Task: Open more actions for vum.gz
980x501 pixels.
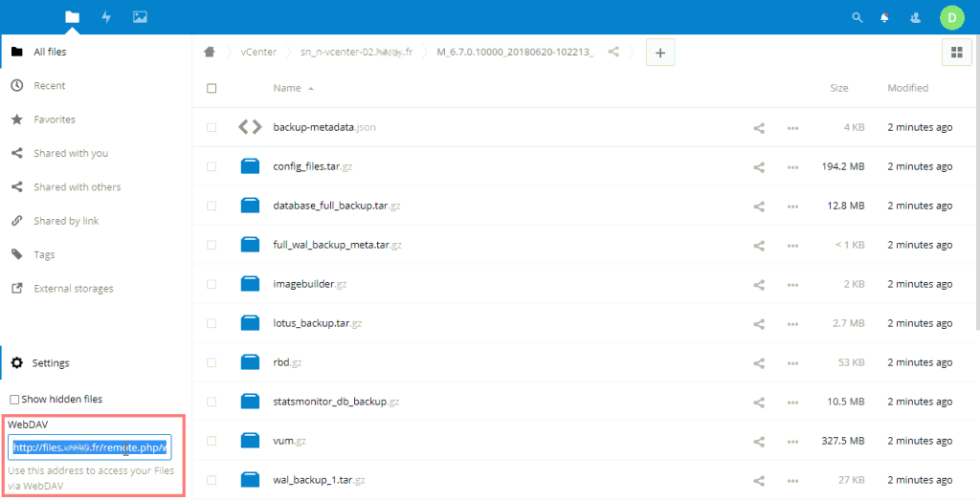Action: point(792,442)
